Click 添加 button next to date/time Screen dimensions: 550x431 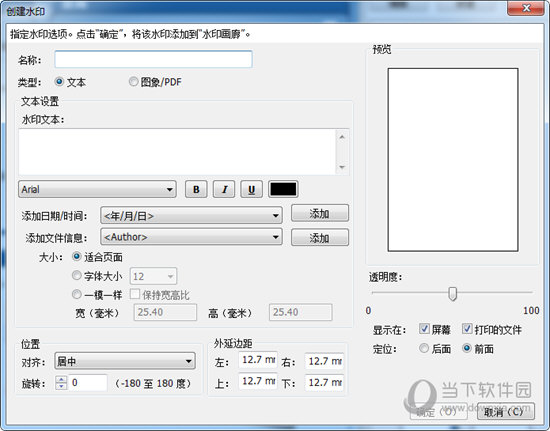pyautogui.click(x=320, y=213)
